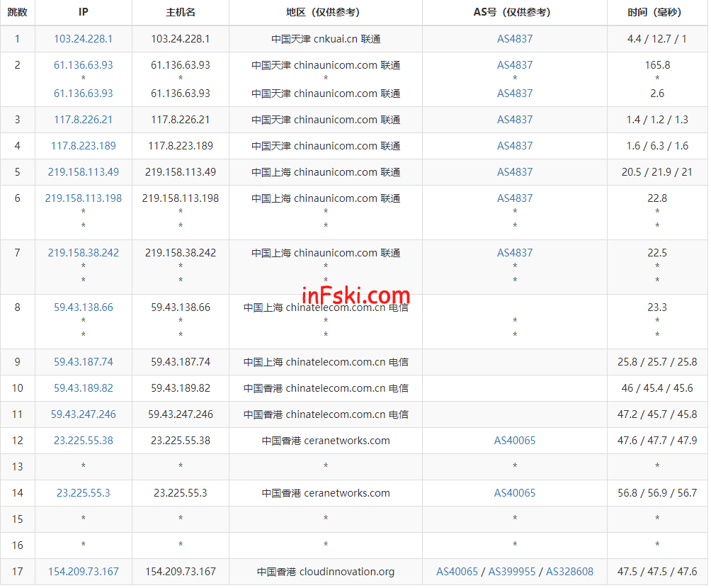This screenshot has height=588, width=711.
Task: Click the blue 103.24.228.1 IP link
Action: [83, 39]
